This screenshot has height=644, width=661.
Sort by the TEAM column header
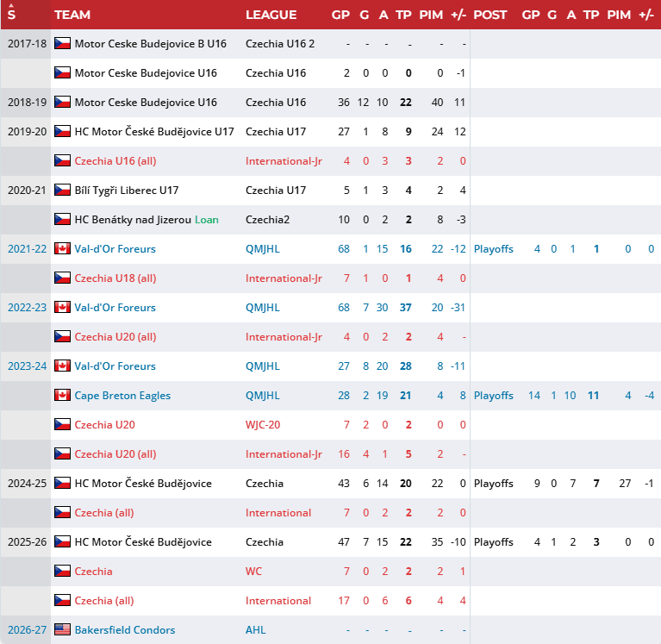point(72,15)
